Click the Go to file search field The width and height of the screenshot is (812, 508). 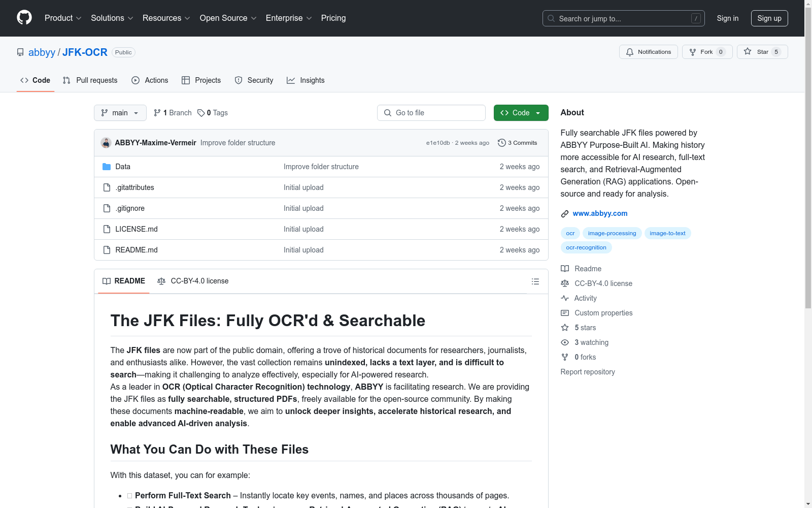431,113
